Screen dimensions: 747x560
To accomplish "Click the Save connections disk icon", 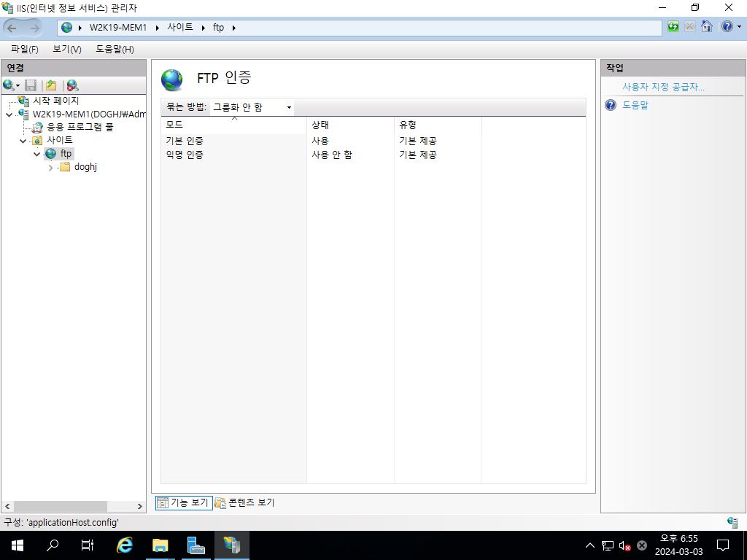I will click(x=31, y=85).
